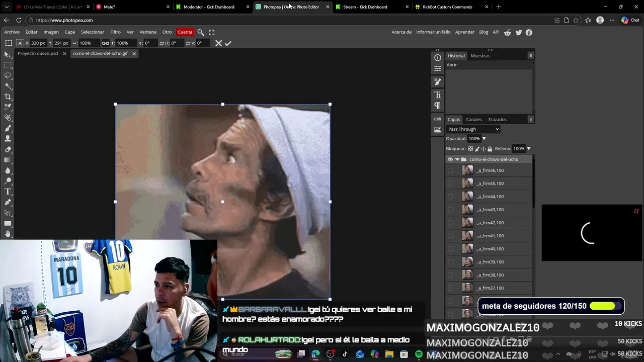Select the Dodge tool
Image resolution: width=644 pixels, height=362 pixels.
(x=8, y=181)
